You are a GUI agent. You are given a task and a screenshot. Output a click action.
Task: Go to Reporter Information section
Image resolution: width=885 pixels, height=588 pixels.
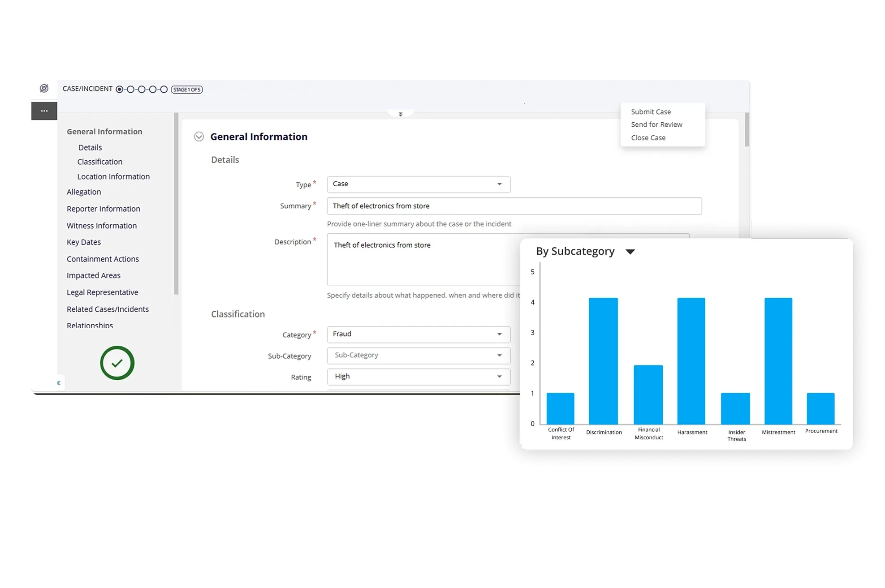coord(104,209)
